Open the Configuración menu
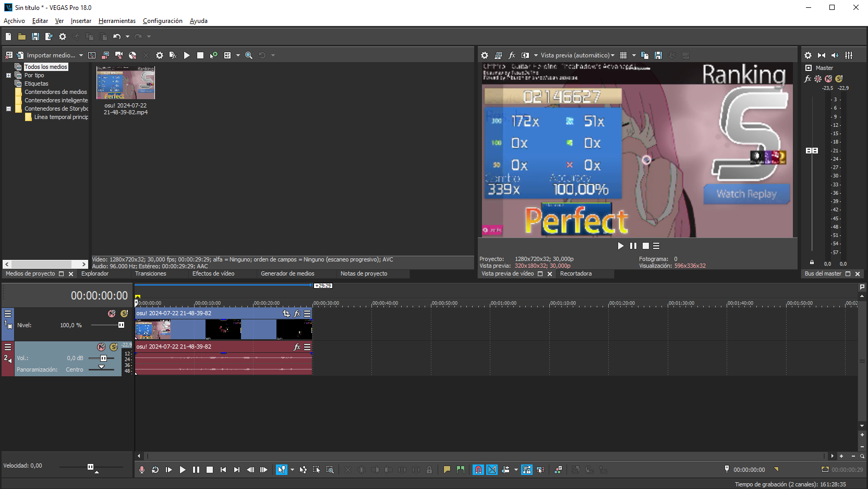This screenshot has width=868, height=489. pos(163,21)
